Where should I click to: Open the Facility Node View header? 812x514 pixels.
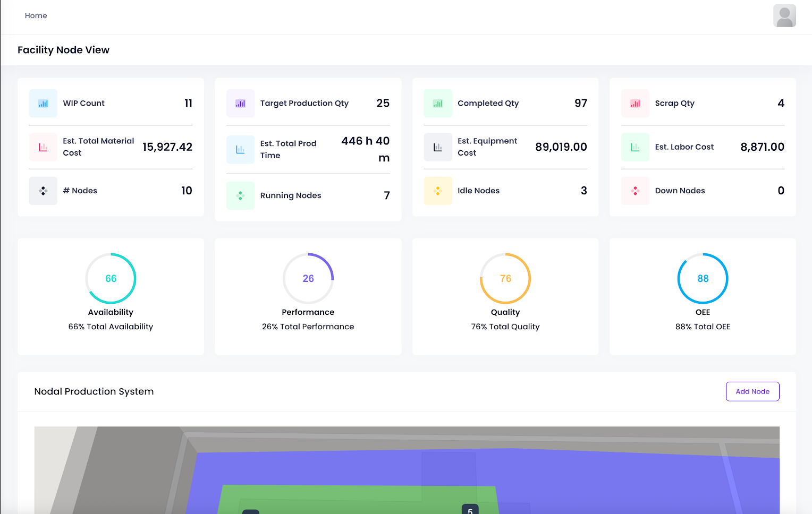tap(64, 49)
